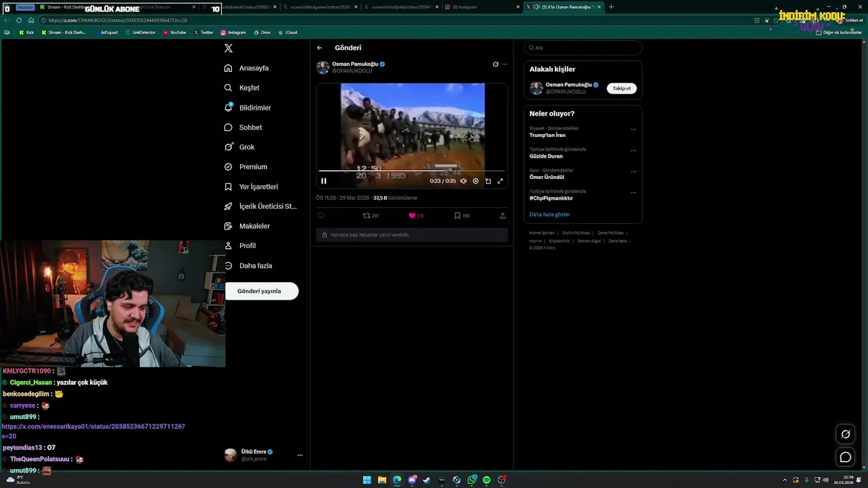The height and width of the screenshot is (488, 868).
Task: Reload the page in the browser
Action: (x=19, y=20)
